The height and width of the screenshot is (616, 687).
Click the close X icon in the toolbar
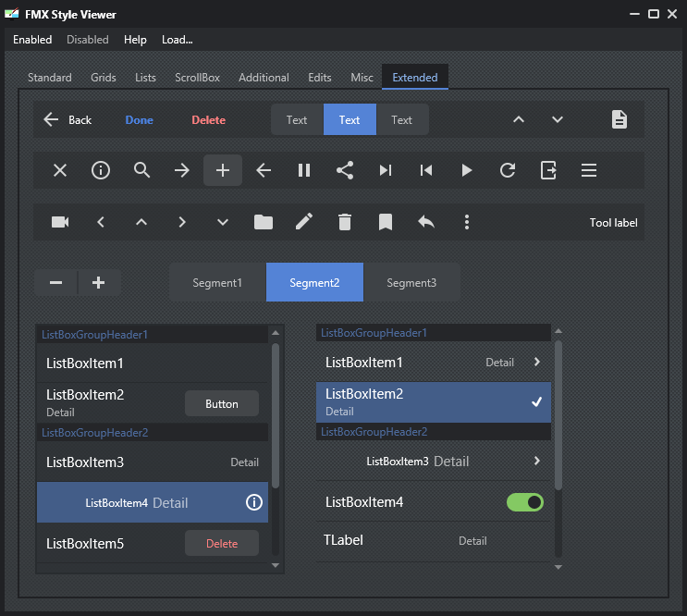(60, 170)
